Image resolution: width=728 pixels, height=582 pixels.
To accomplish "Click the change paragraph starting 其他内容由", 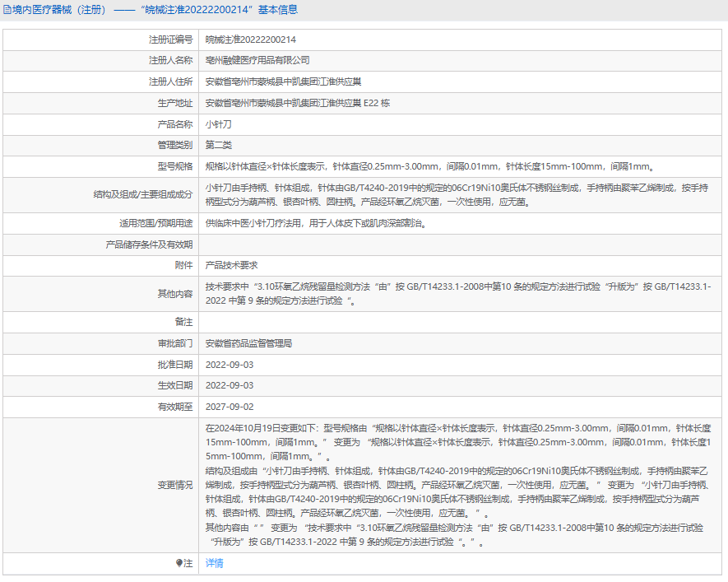I will pyautogui.click(x=455, y=535).
